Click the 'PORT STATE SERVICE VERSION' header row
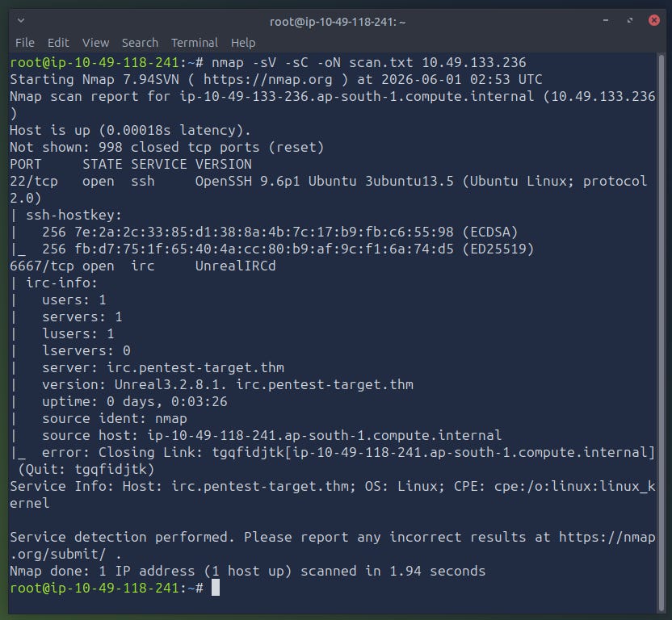Image resolution: width=672 pixels, height=620 pixels. pyautogui.click(x=131, y=165)
